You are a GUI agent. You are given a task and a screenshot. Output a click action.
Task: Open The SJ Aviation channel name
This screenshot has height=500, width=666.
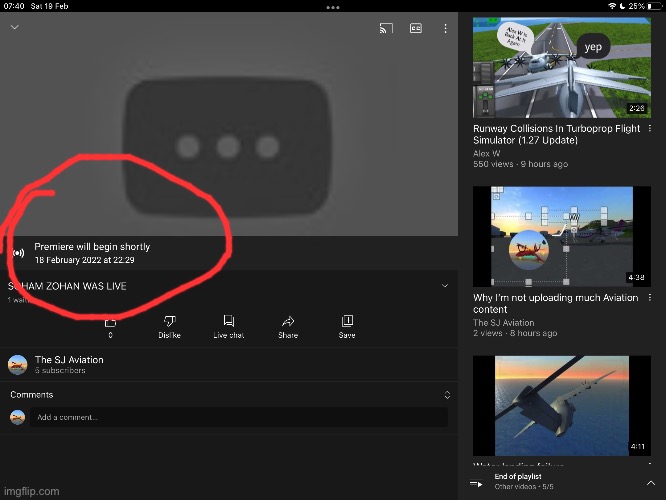tap(69, 360)
